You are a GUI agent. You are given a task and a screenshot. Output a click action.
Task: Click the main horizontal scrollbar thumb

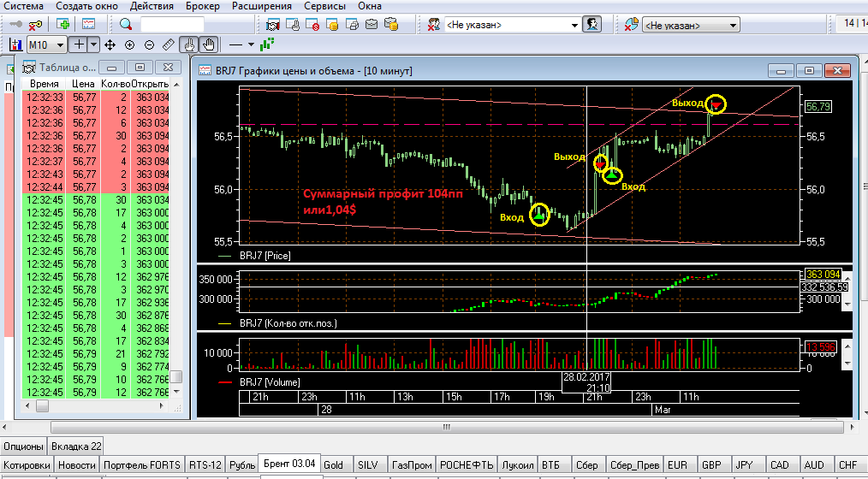(446, 427)
